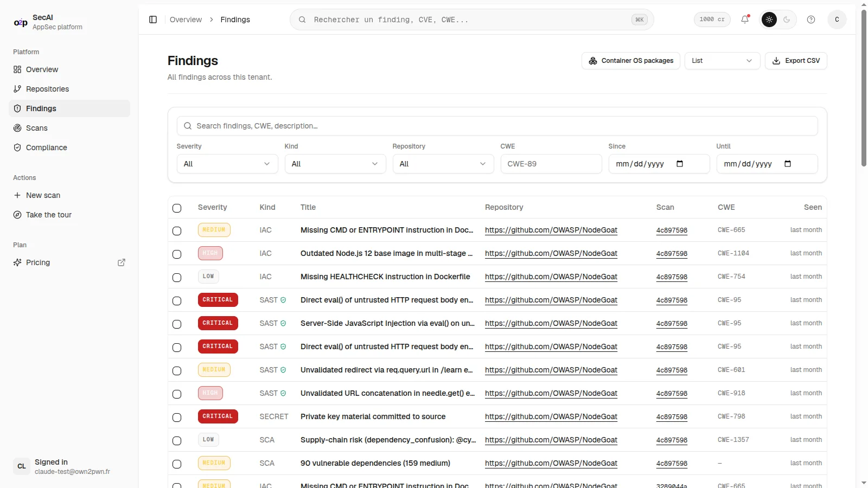Check the Supply-chain risk row
Viewport: 868px width, 488px height.
point(177,441)
